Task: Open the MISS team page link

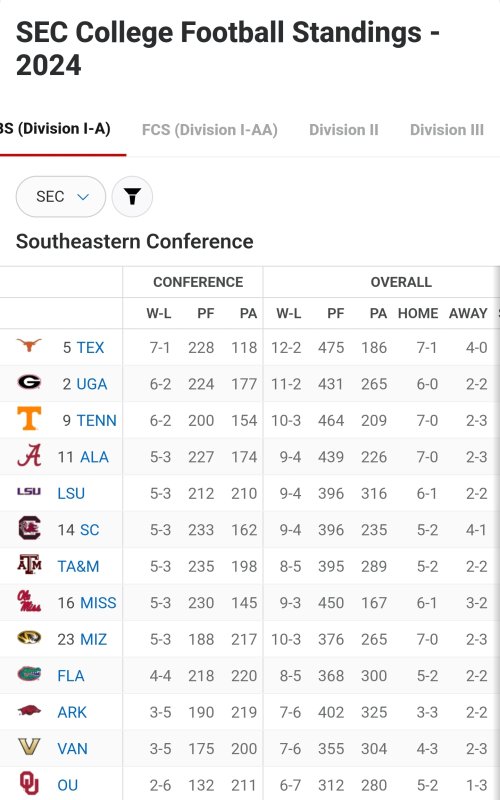Action: point(98,603)
